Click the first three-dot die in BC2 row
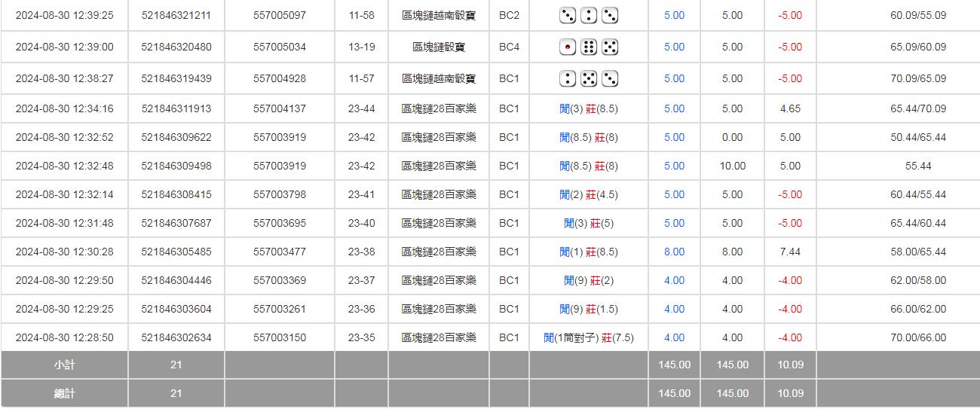Viewport: 980px width, 418px height. click(568, 15)
